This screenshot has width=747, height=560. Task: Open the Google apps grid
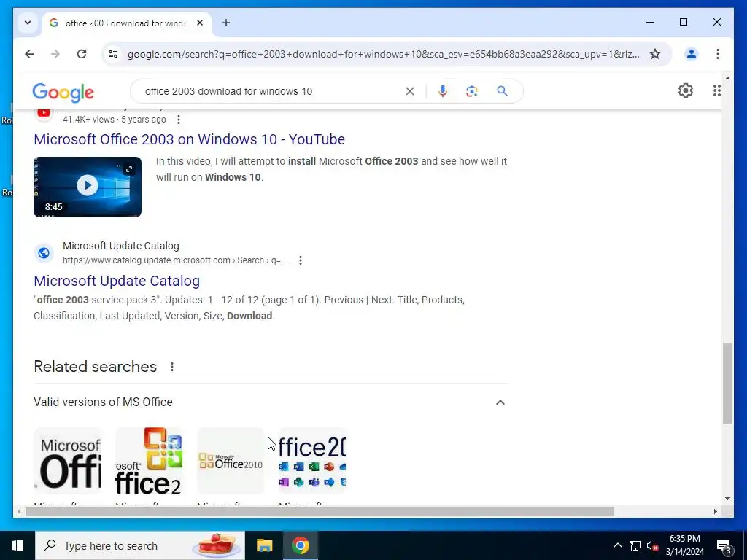[716, 90]
